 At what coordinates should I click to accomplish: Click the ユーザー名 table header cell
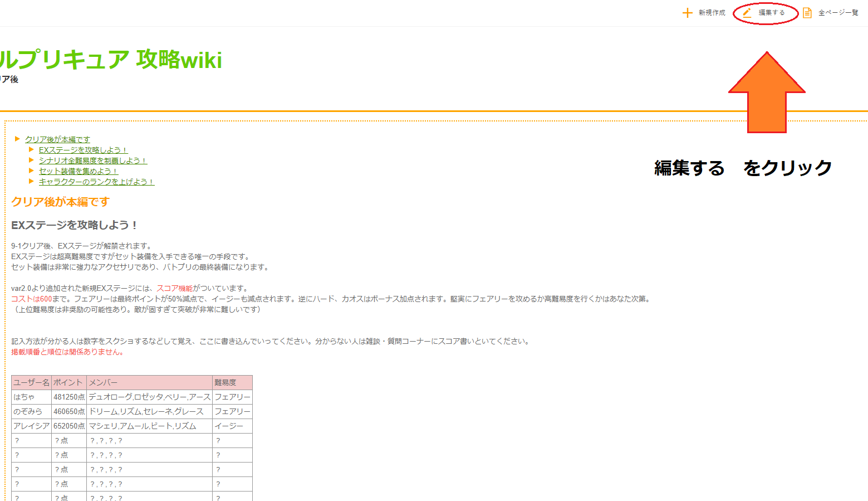coord(31,382)
